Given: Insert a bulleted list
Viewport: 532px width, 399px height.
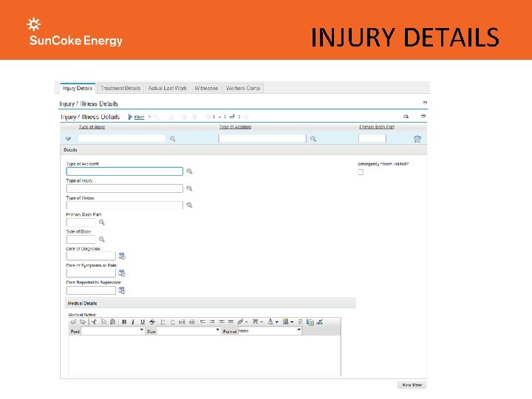Looking at the screenshot, I should [172, 321].
